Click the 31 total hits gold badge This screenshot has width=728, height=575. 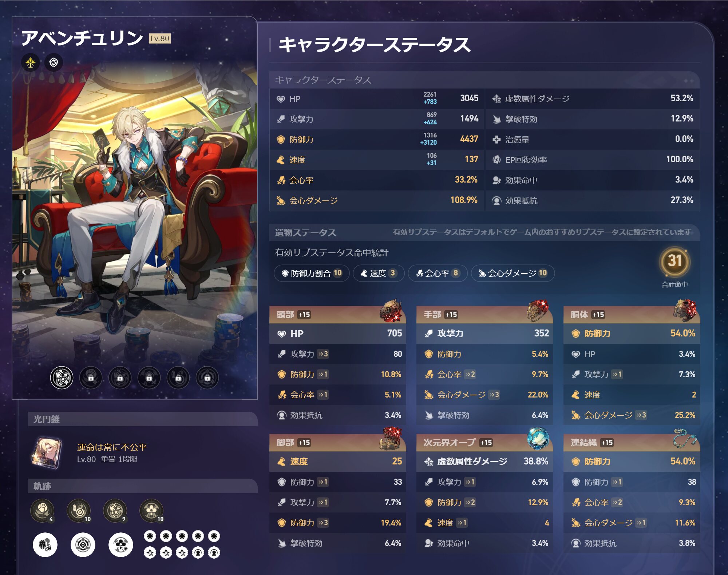(x=674, y=261)
